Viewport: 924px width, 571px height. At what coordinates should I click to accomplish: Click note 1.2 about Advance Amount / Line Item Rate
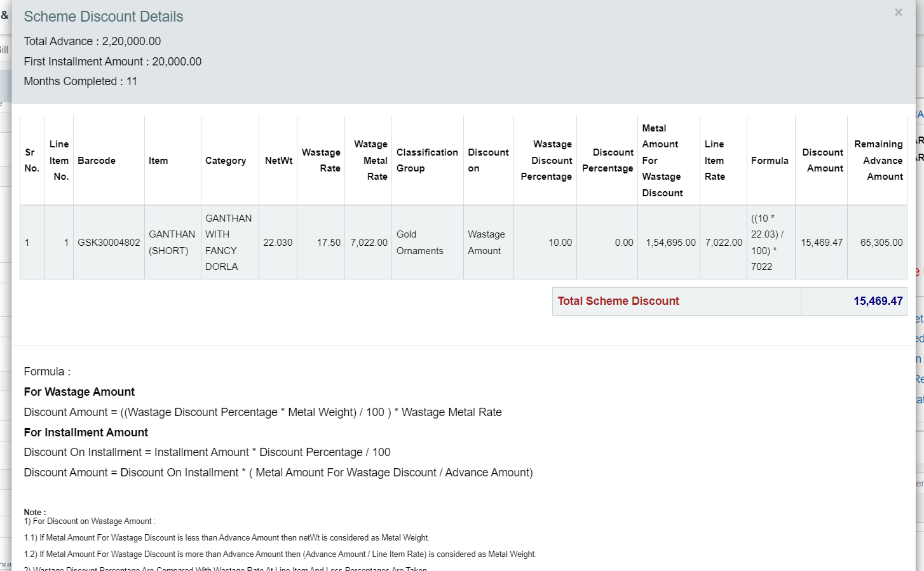(280, 554)
